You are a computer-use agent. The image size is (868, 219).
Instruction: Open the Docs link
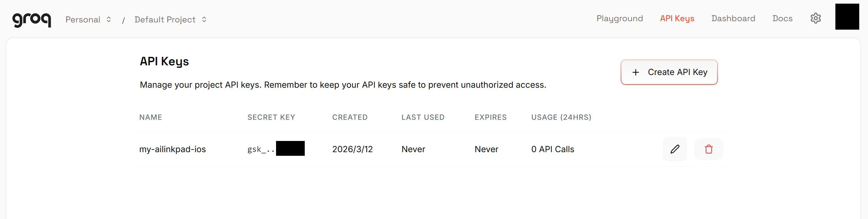tap(783, 18)
